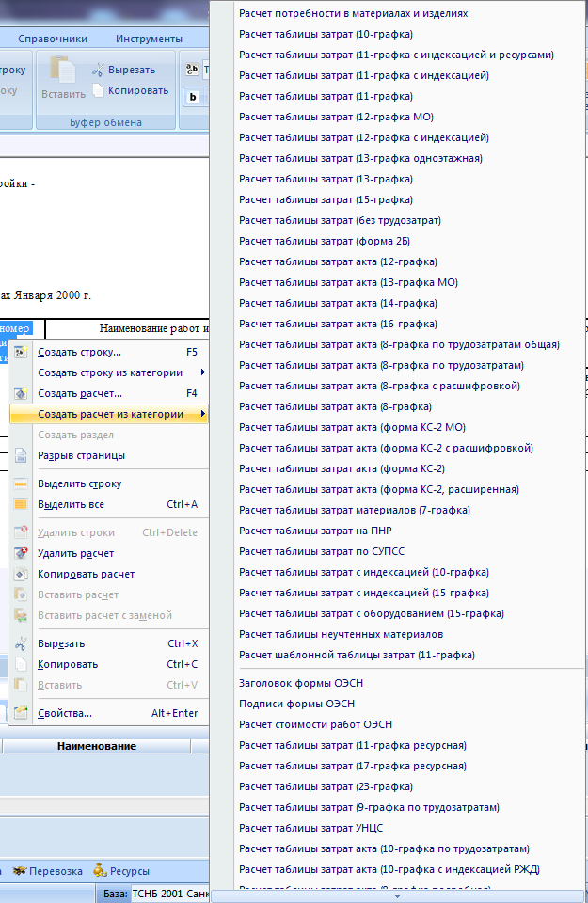
Task: Click the ribbon 'Копировать' button
Action: [x=131, y=90]
